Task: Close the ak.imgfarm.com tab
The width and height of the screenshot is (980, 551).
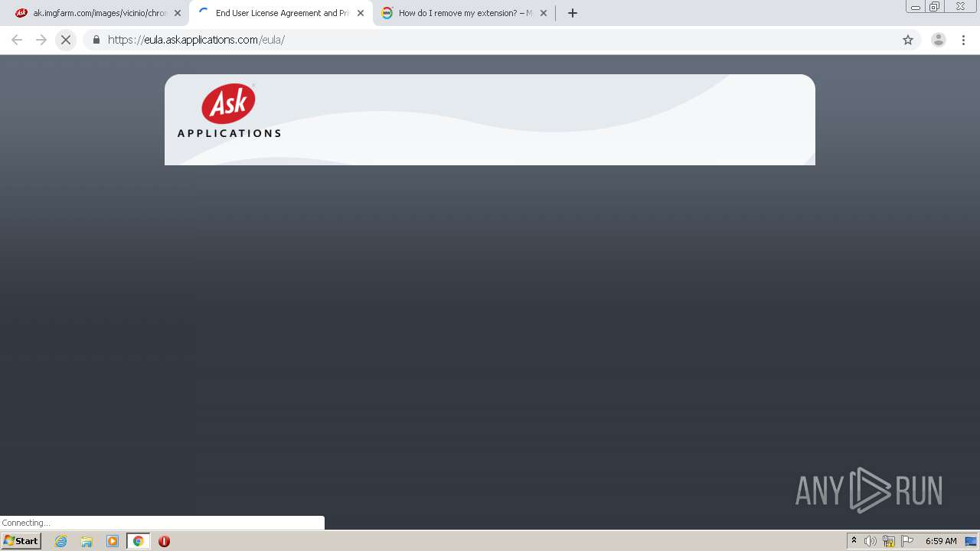Action: tap(178, 13)
